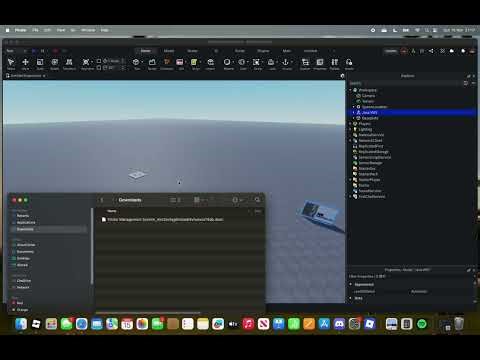Sort Finder list by the Name column header

point(112,211)
